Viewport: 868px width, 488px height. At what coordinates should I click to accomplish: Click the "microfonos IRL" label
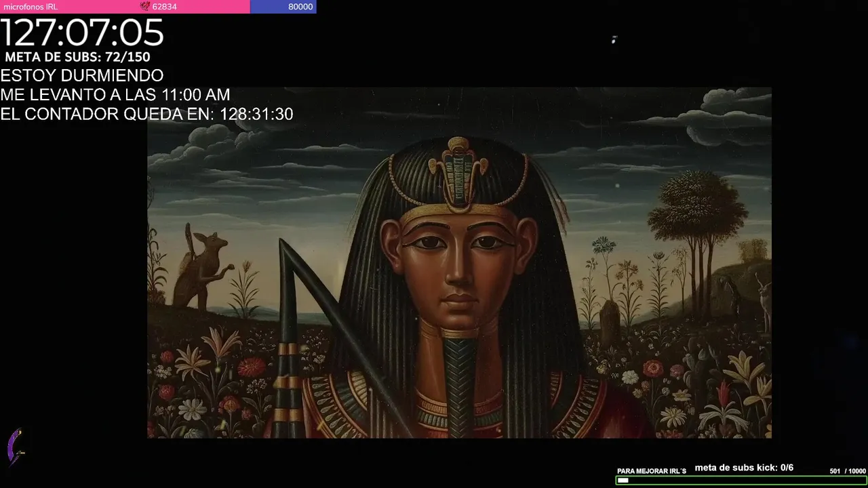[x=31, y=7]
